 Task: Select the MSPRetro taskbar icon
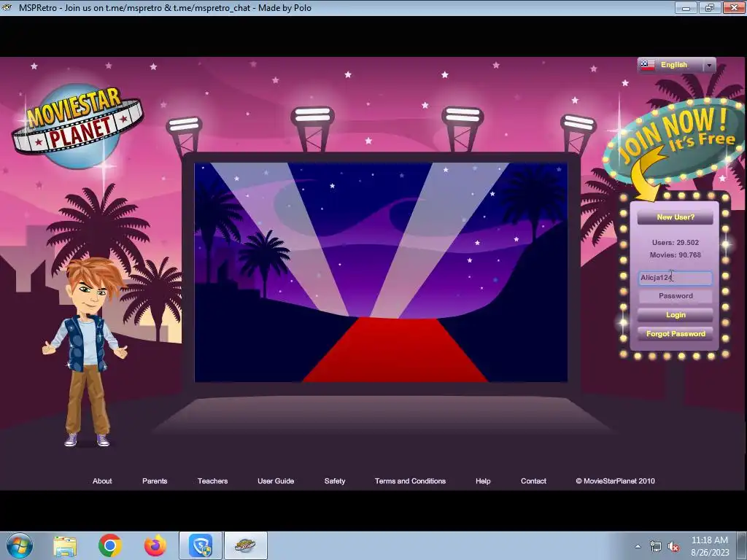pos(245,545)
